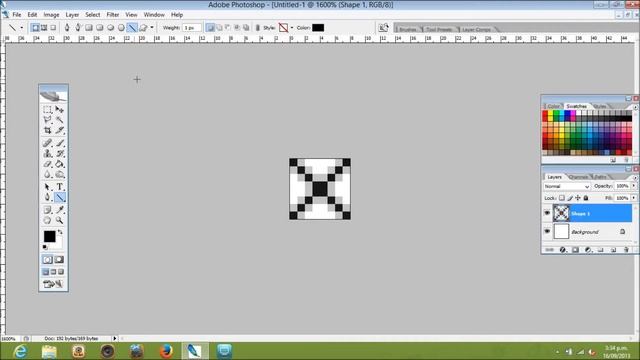Select the Crop tool
Screen dimensions: 640x360
(47, 130)
